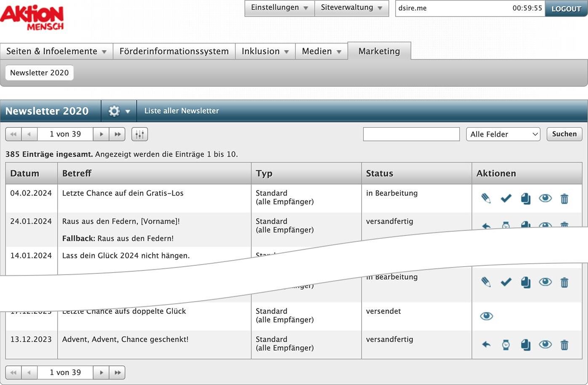Screen dimensions: 588x385
Task: Jump to first page in bottom pagination
Action: pos(13,372)
